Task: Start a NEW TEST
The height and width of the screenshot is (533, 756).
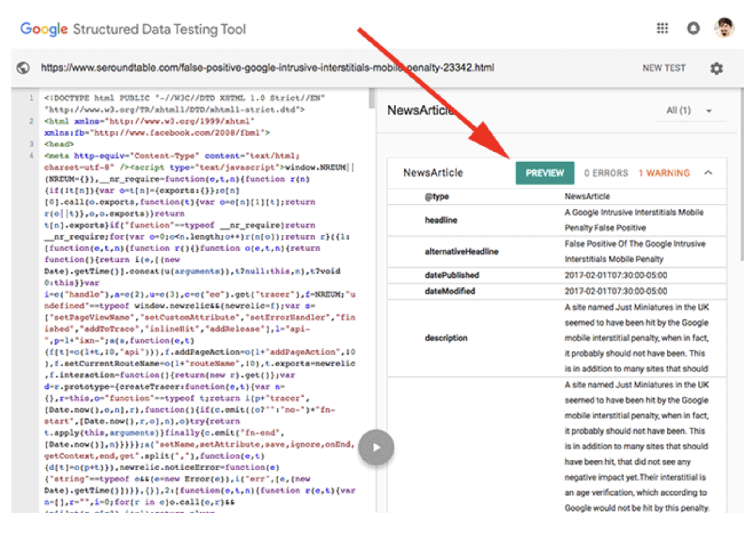Action: 664,68
